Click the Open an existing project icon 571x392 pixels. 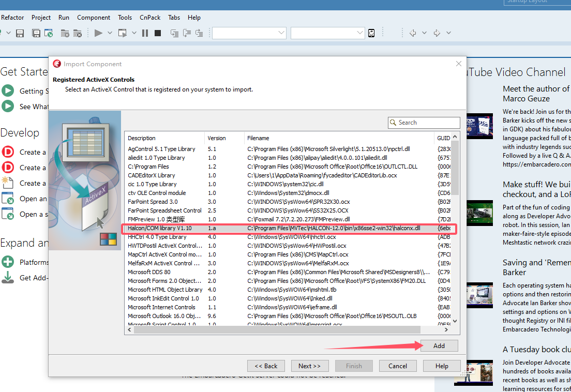(8, 199)
